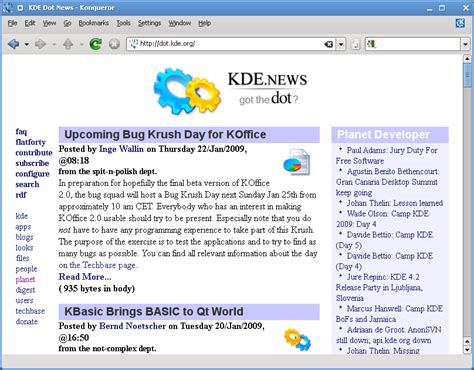Click into the URL location field

(230, 44)
